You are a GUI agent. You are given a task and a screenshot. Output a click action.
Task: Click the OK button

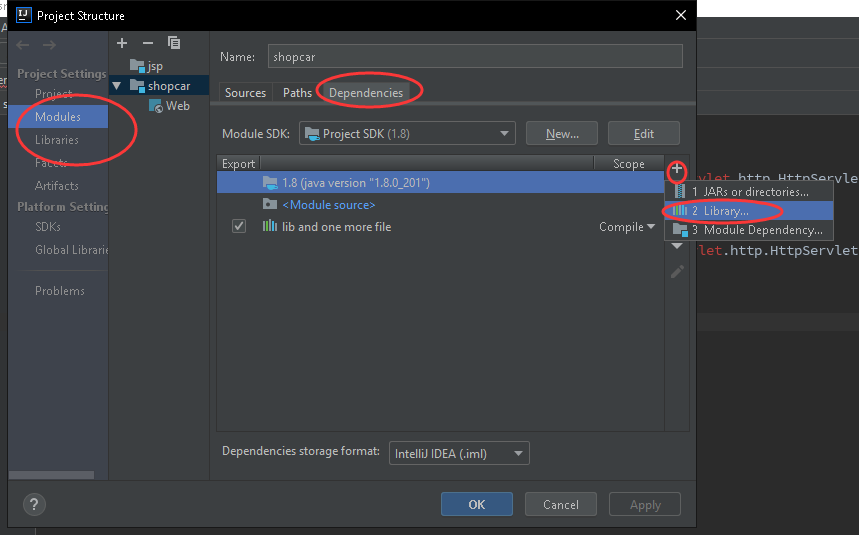pyautogui.click(x=477, y=504)
